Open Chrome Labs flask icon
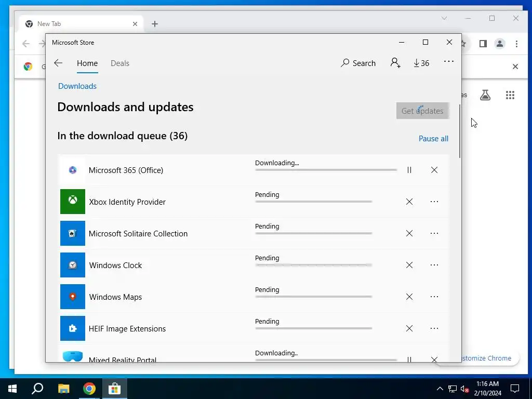This screenshot has height=399, width=532. (485, 95)
